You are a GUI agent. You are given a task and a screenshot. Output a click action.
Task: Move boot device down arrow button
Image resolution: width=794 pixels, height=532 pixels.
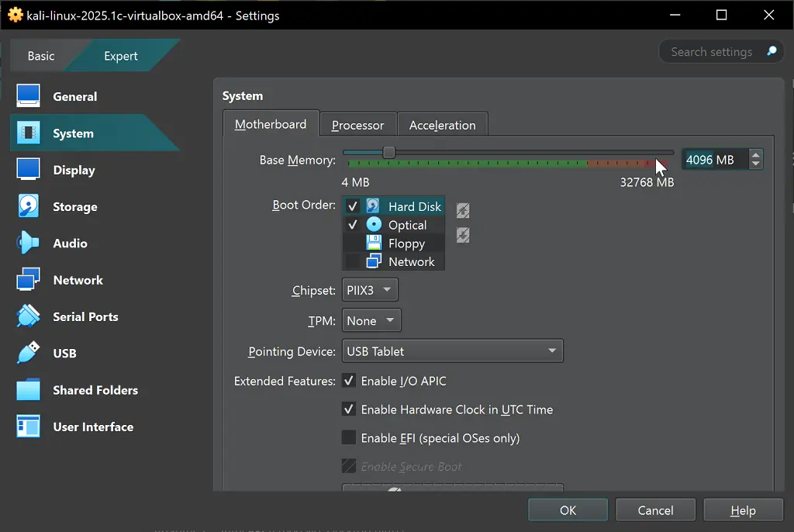click(463, 234)
